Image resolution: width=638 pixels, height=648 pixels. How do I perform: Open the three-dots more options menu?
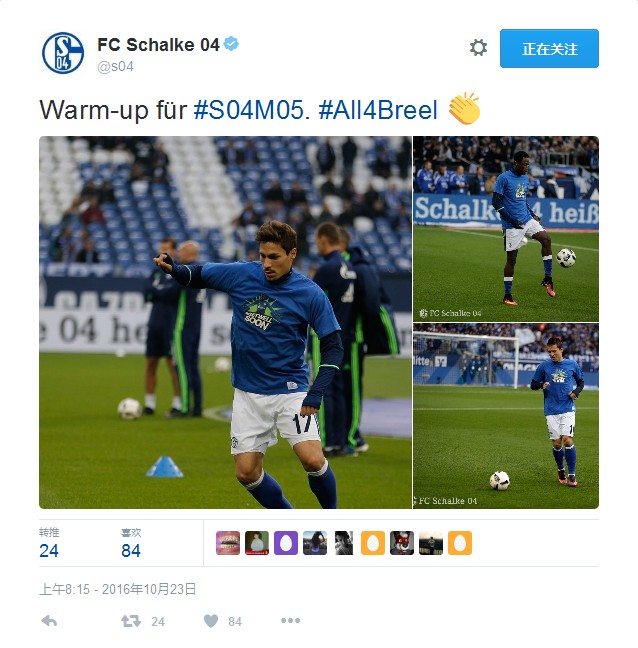click(290, 620)
